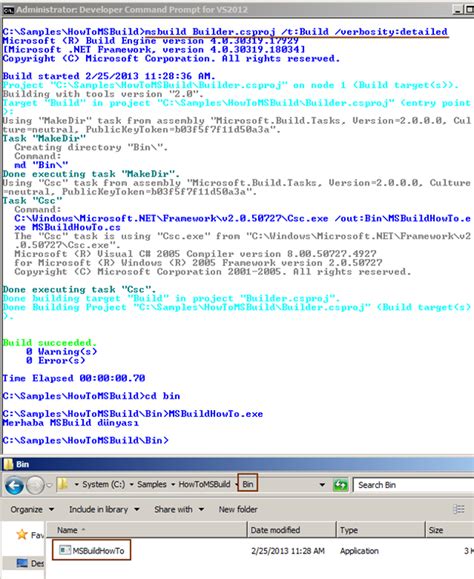The width and height of the screenshot is (474, 579).
Task: Click the Desktop icon in navigation pane
Action: point(22,563)
